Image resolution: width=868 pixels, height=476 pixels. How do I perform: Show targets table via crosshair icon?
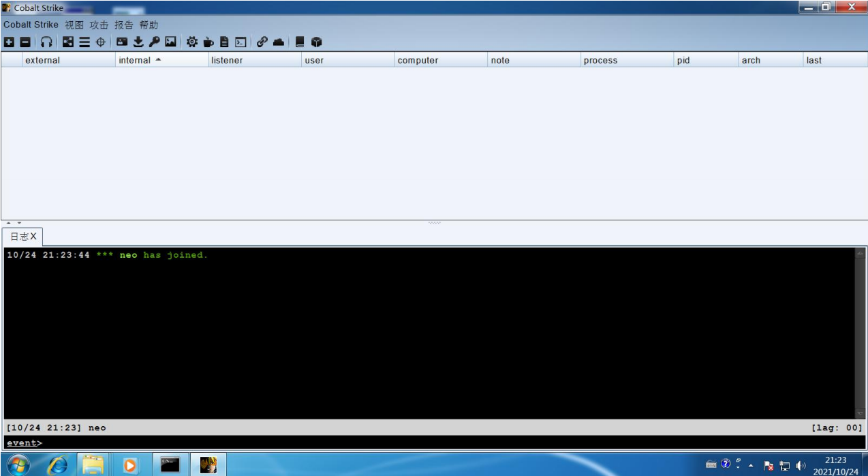coord(101,42)
